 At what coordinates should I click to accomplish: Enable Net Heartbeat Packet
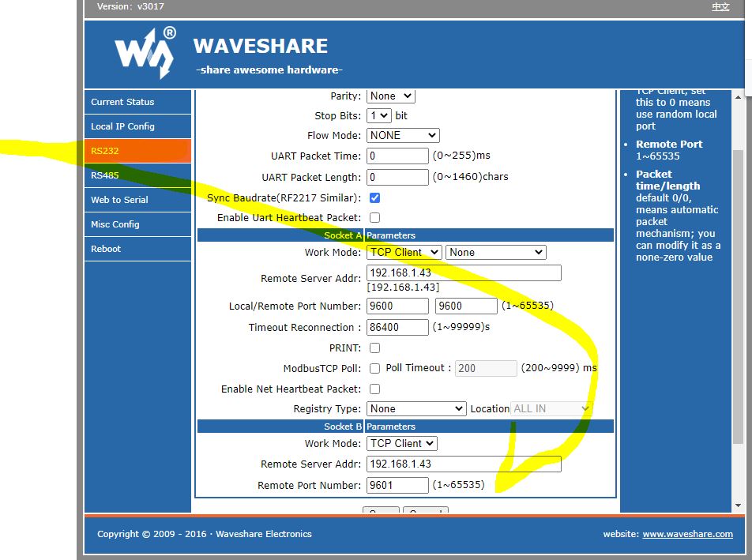tap(374, 389)
